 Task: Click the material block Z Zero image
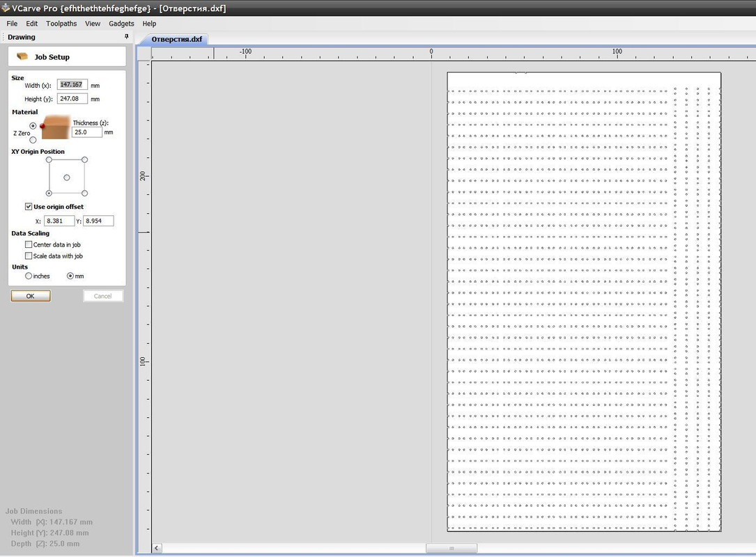click(56, 127)
